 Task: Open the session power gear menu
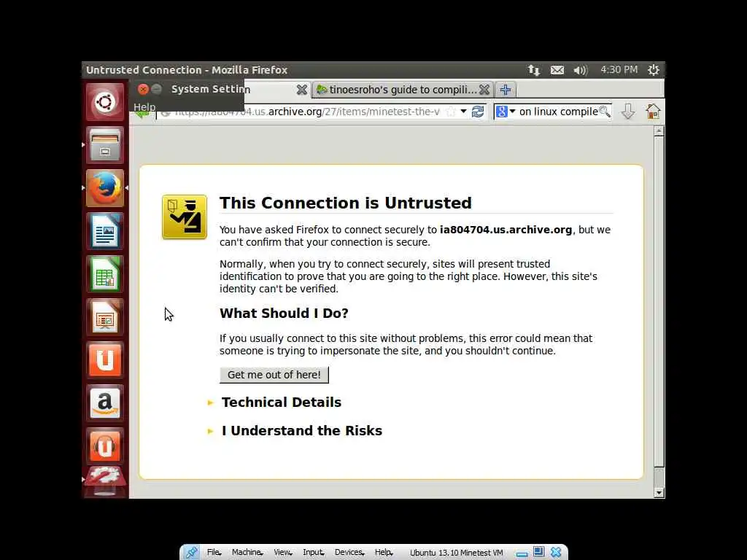[653, 70]
